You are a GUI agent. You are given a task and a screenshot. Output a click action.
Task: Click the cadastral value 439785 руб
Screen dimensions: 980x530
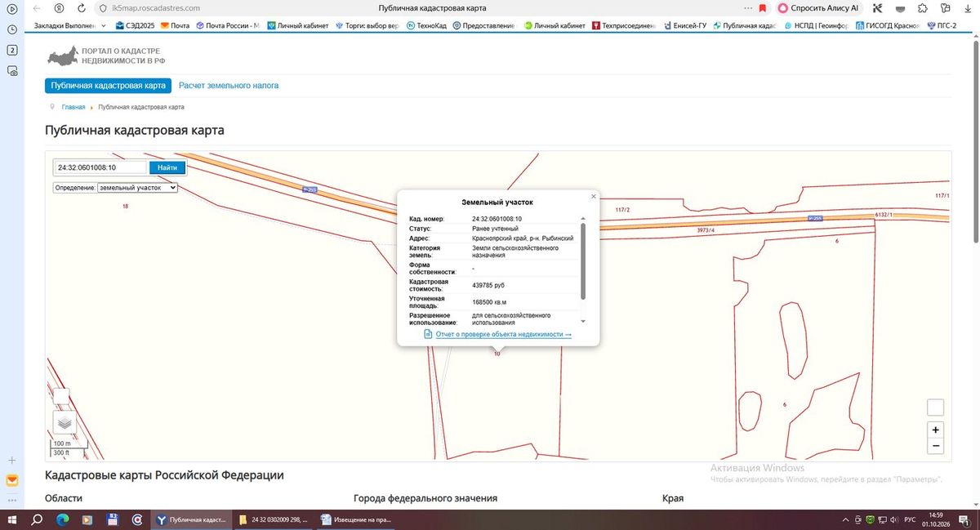(x=488, y=286)
